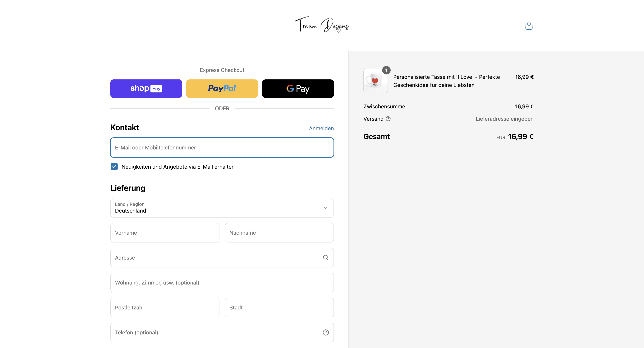The width and height of the screenshot is (644, 348).
Task: Click the 'Neuigkeiten und Angebote via E-Mail erhalten' label
Action: pos(178,167)
